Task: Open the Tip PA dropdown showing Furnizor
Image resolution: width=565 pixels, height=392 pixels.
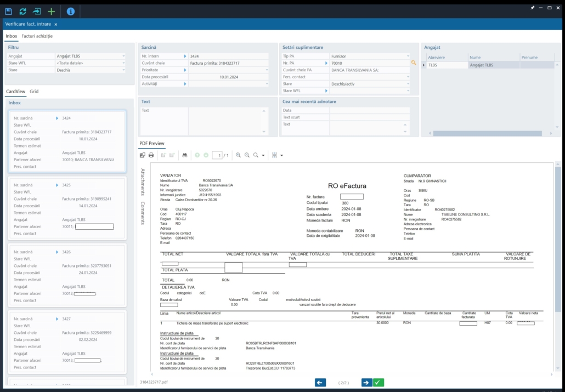Action: click(x=408, y=56)
